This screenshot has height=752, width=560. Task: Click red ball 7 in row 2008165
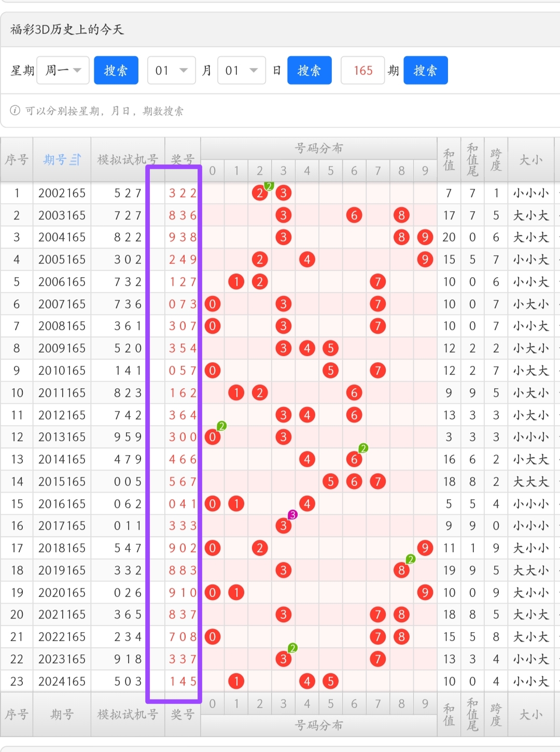coord(378,326)
